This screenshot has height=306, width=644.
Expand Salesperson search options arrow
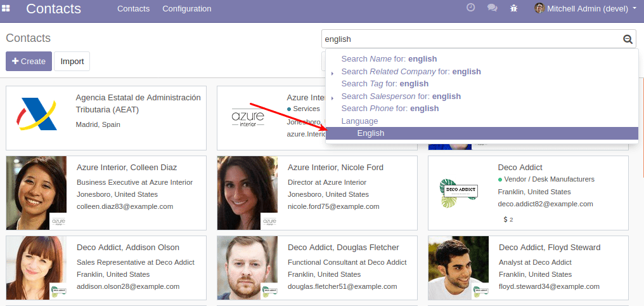(332, 98)
